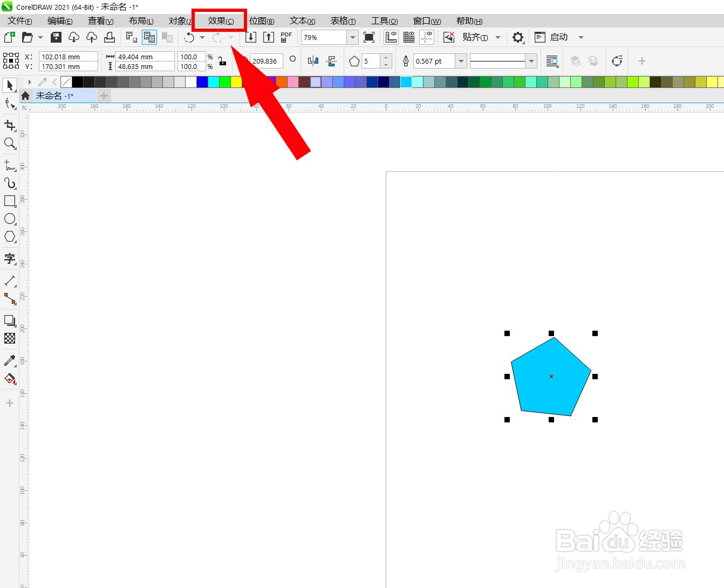The height and width of the screenshot is (588, 724).
Task: Create a new document with New icon
Action: 10,37
